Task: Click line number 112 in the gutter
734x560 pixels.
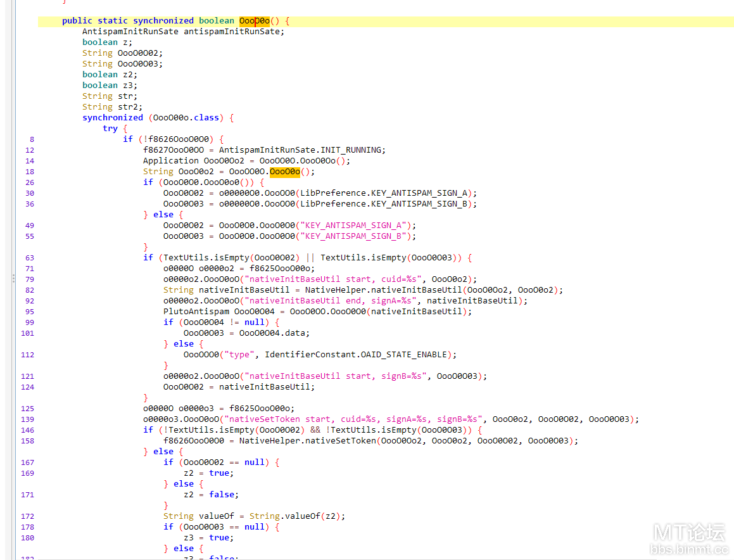Action: (x=28, y=355)
